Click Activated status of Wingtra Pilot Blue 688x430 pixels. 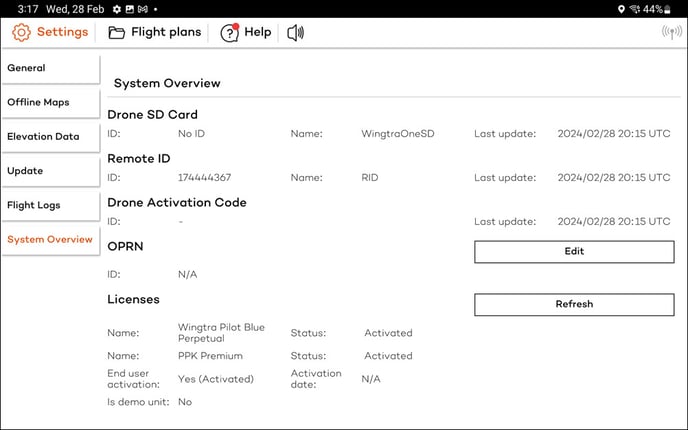(388, 333)
